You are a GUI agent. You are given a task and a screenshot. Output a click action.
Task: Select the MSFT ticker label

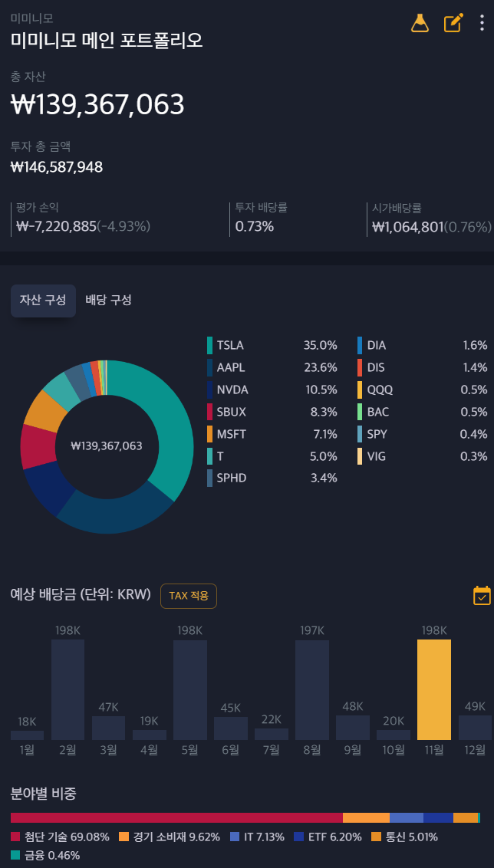(232, 434)
